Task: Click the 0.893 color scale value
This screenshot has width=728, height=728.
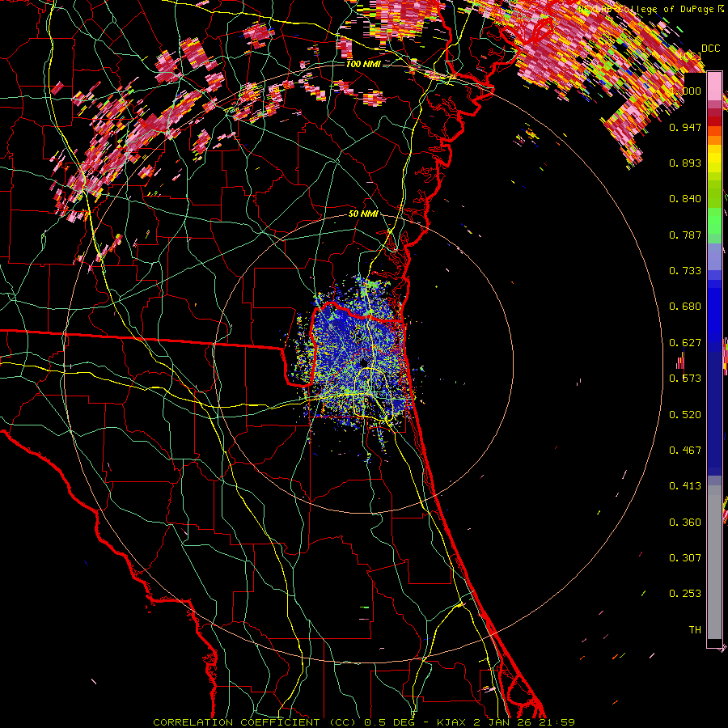Action: pos(685,163)
